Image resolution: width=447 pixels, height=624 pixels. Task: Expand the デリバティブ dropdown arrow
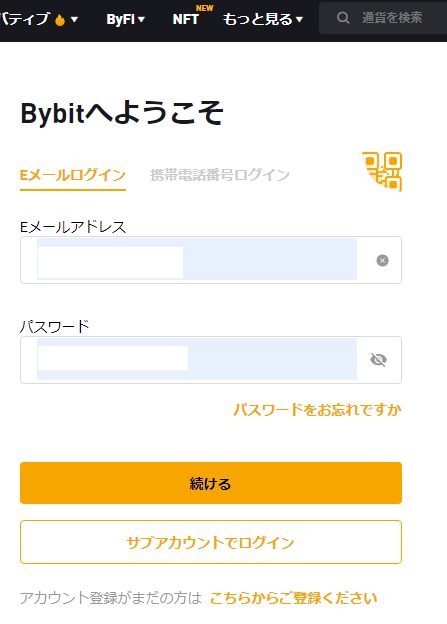tap(74, 19)
